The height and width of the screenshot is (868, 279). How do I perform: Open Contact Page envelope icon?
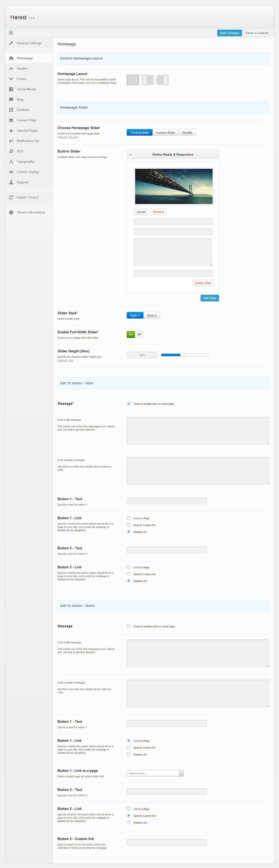point(11,120)
